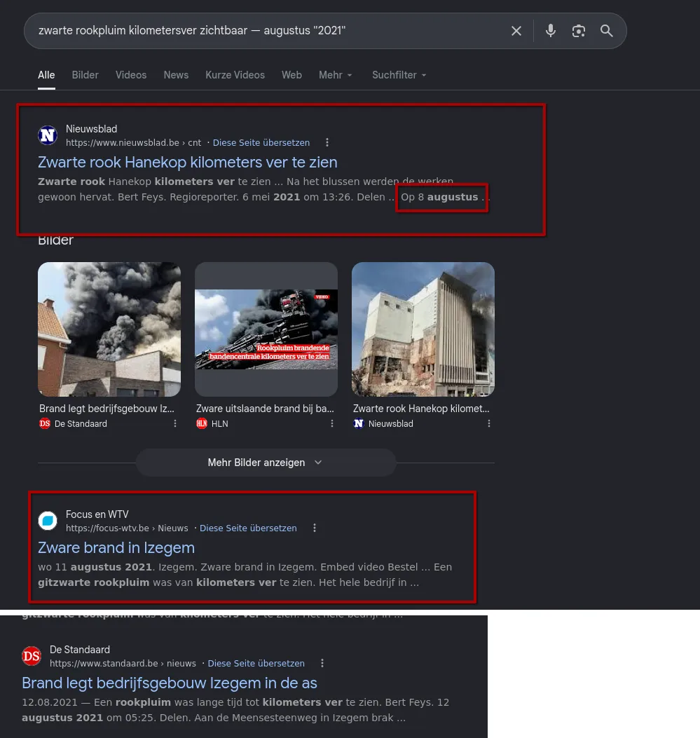This screenshot has height=738, width=700.
Task: Click caption 'Brand legt bedrijfsgebouw Iz...'
Action: [x=107, y=409]
